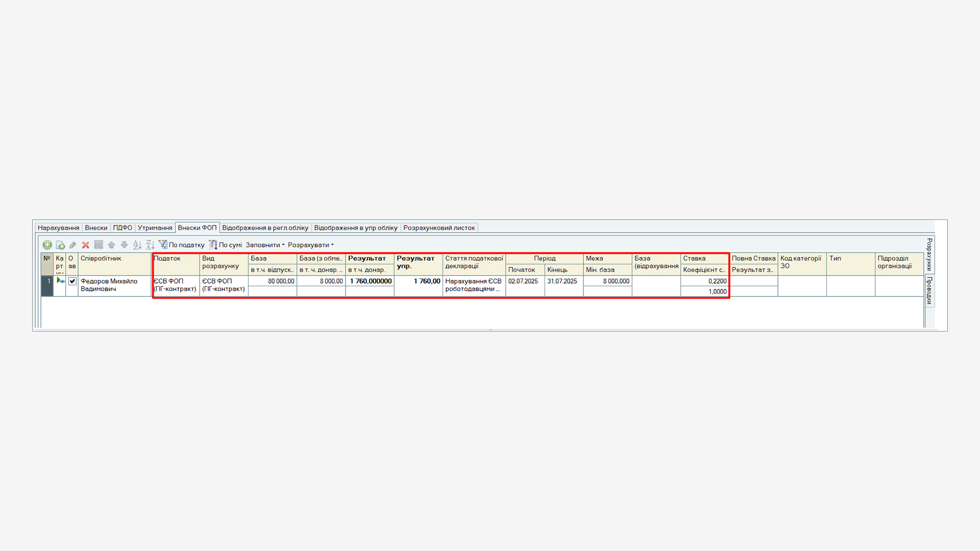
Task: Uncheck the checkbox for Федоров Михайло
Action: (x=72, y=281)
